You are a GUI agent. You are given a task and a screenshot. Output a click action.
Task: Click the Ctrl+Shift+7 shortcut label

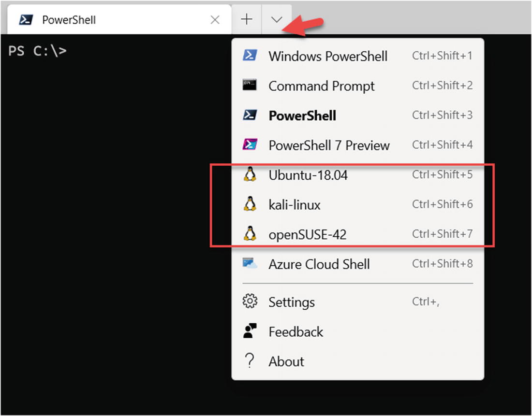click(x=442, y=233)
